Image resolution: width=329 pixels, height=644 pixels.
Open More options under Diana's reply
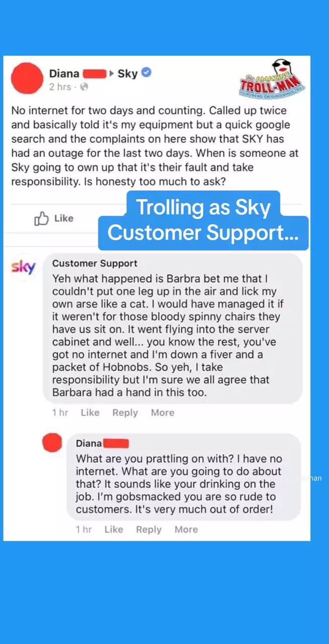point(186,529)
